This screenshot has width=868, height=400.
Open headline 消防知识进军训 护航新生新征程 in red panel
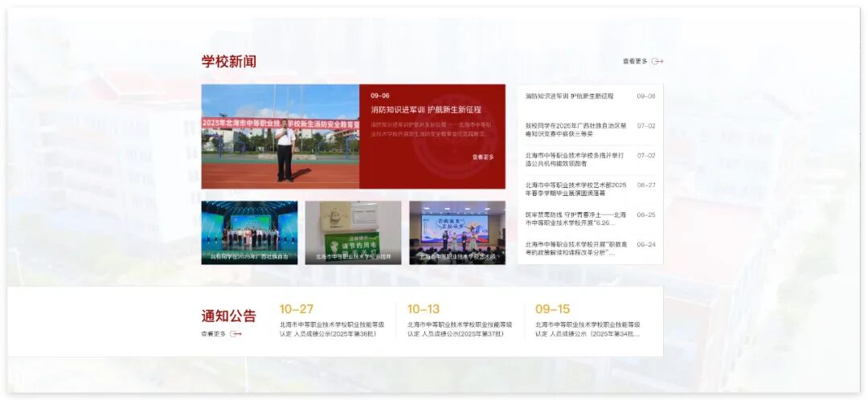tap(425, 109)
